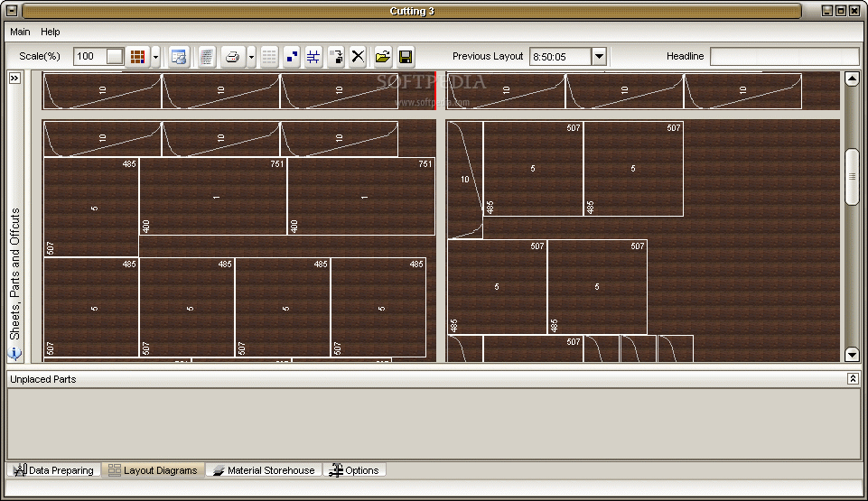
Task: Click the move-part arrow squares icon
Action: point(335,56)
